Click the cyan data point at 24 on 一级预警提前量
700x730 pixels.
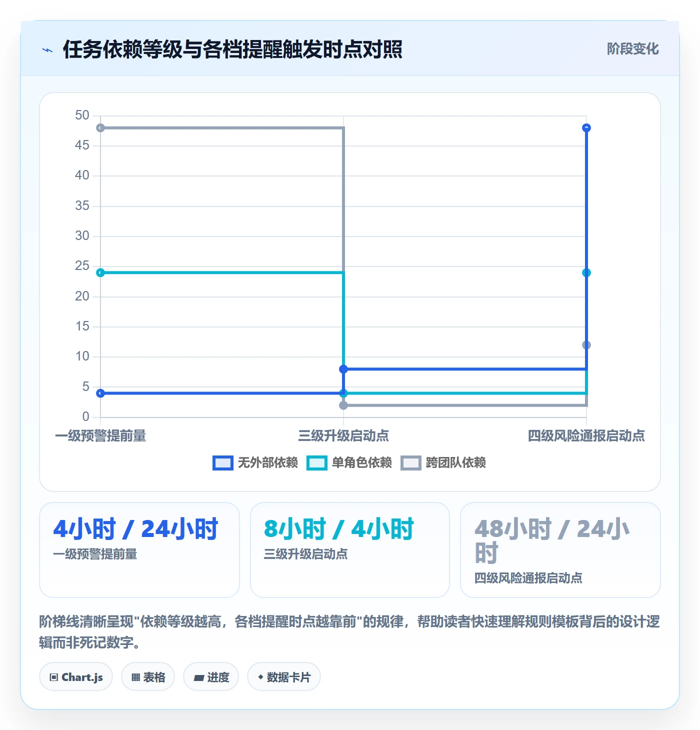tap(100, 272)
